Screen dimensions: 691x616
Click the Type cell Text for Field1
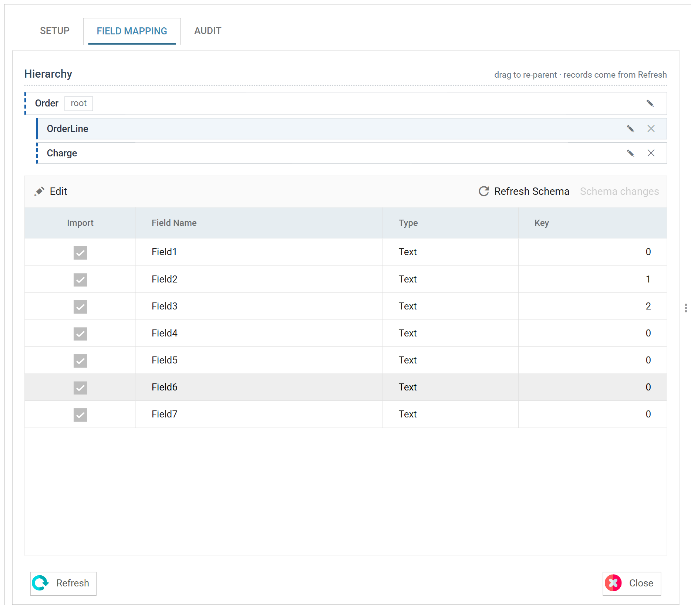451,252
